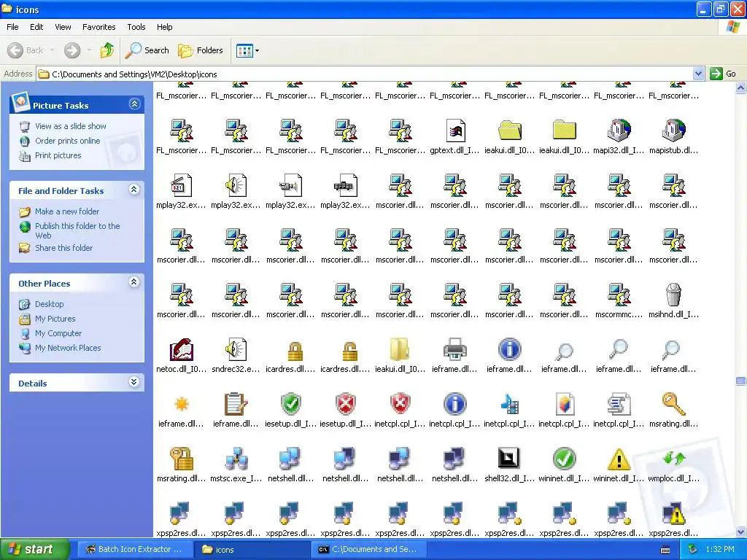
Task: Click Print pictures link
Action: (58, 156)
